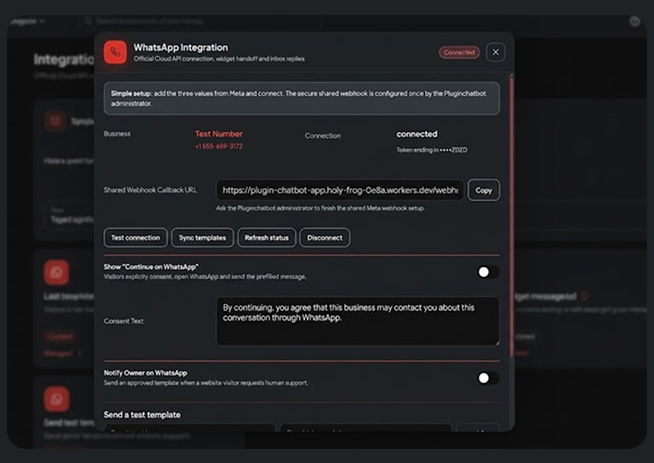This screenshot has height=463, width=654.
Task: Click Test connection button
Action: click(136, 238)
